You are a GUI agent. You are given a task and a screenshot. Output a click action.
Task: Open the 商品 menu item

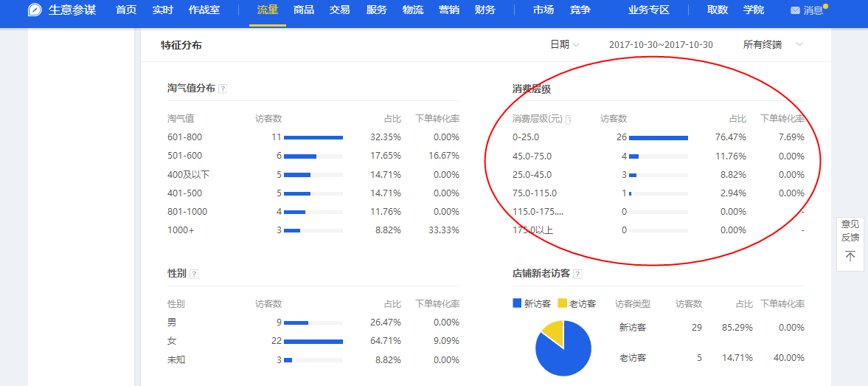click(303, 10)
